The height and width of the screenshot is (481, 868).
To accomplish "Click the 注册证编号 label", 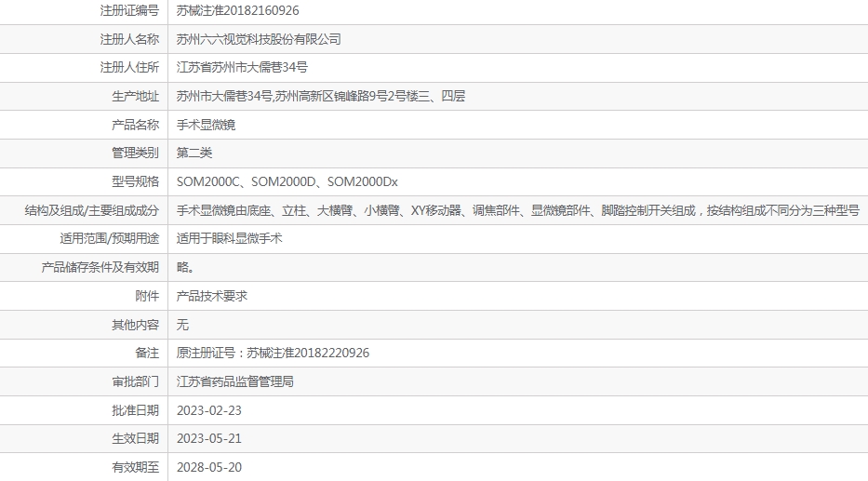I will coord(129,10).
